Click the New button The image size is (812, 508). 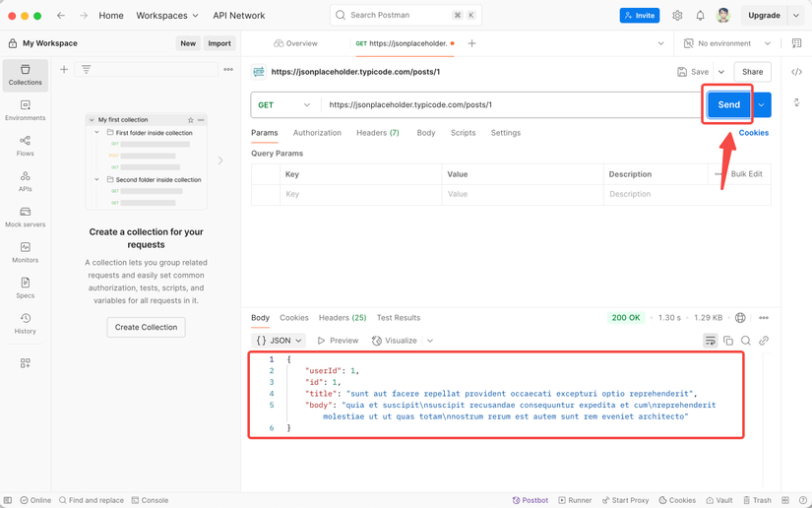click(188, 43)
